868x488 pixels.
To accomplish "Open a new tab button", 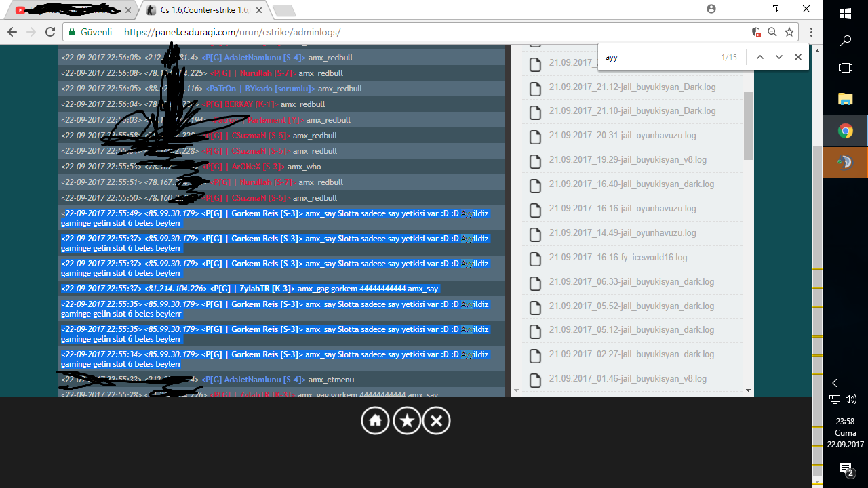I will [283, 10].
